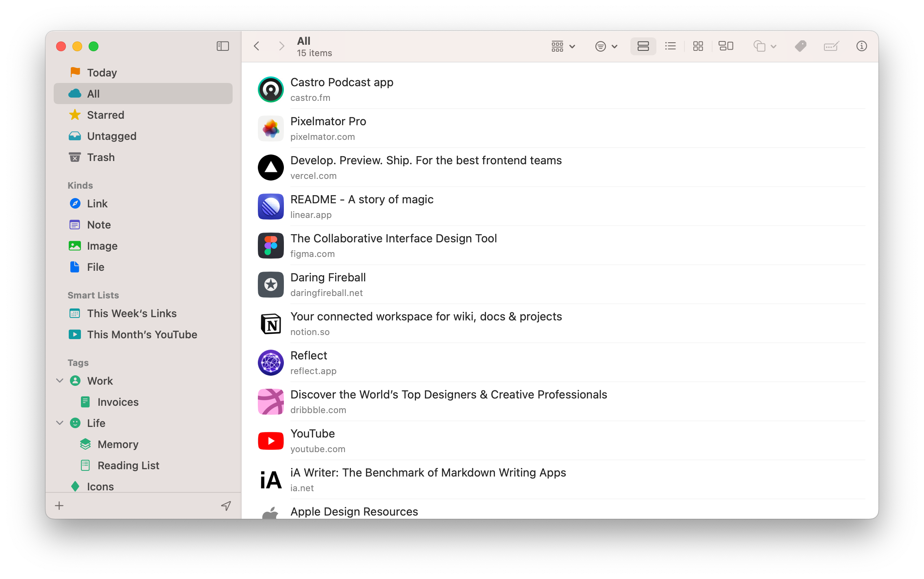The image size is (924, 579).
Task: Open the Reading List tag
Action: pyautogui.click(x=128, y=466)
